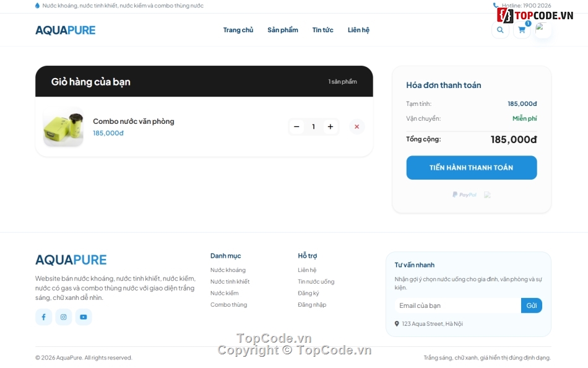
Task: Focus the Email của bạn input field
Action: tap(458, 305)
